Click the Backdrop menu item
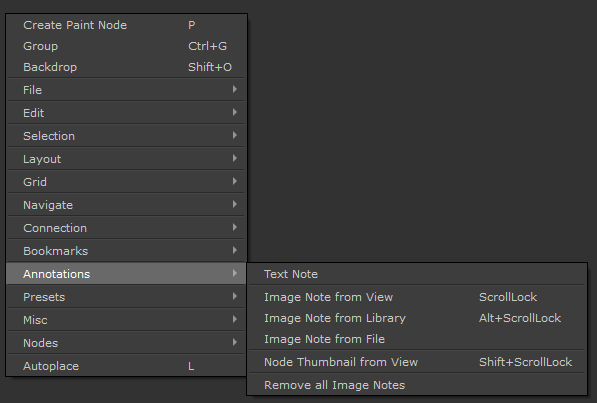 (126, 67)
